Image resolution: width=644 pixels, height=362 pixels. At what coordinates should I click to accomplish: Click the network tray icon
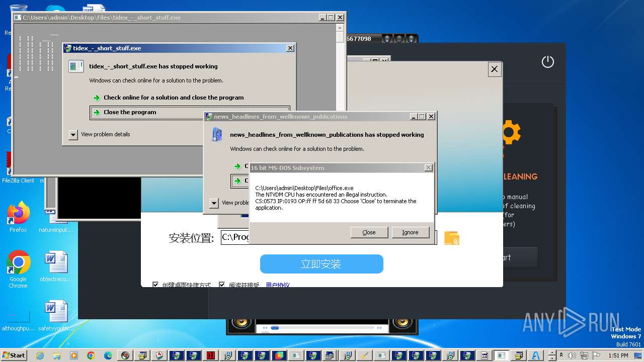584,355
